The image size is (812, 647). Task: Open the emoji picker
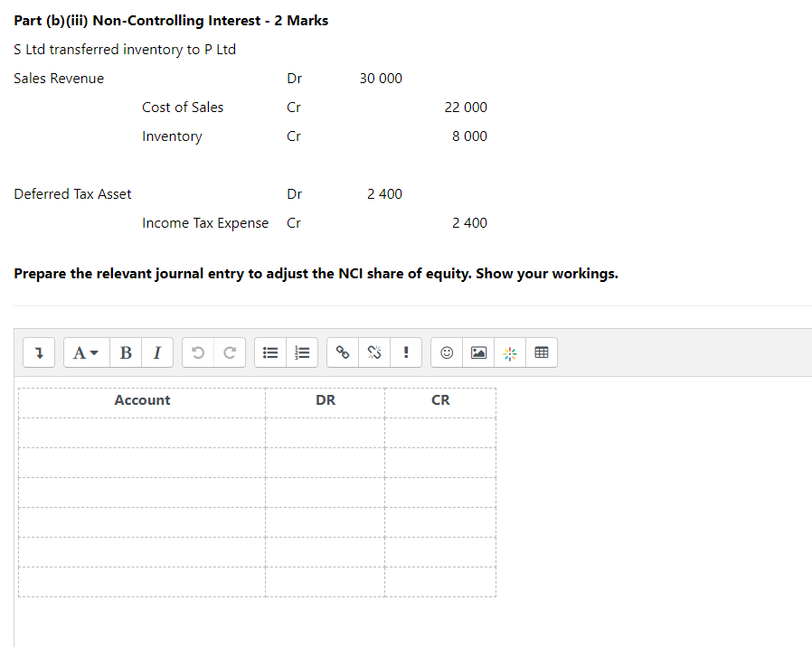click(x=447, y=352)
